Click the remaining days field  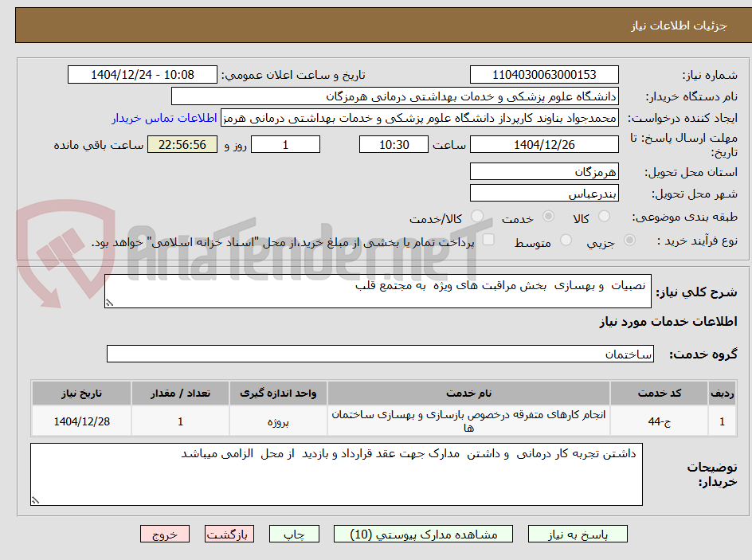click(285, 144)
